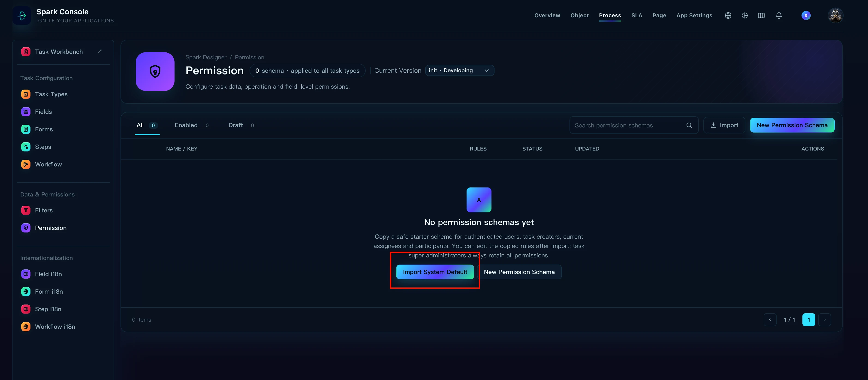Click the large Permission shield header icon
The width and height of the screenshot is (868, 380).
pyautogui.click(x=155, y=71)
